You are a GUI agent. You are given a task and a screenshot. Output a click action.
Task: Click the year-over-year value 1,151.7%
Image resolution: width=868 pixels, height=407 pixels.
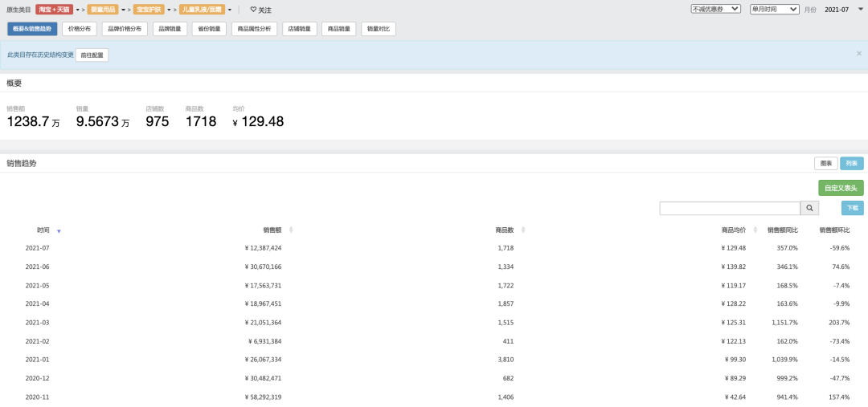(x=785, y=323)
